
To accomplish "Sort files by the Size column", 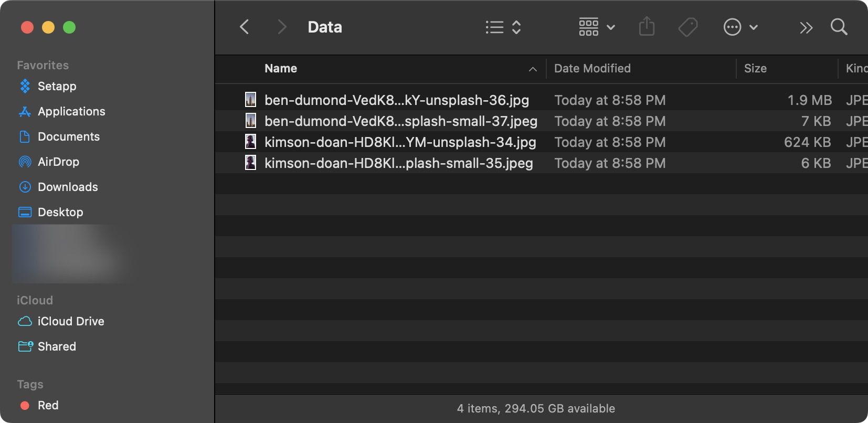I will click(x=755, y=68).
